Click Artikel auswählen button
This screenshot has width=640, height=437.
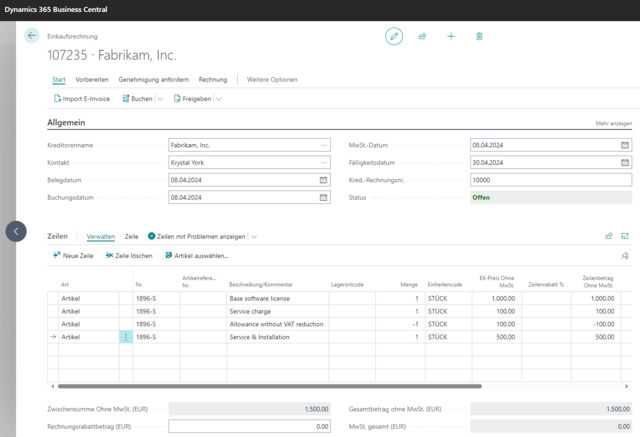(x=197, y=256)
